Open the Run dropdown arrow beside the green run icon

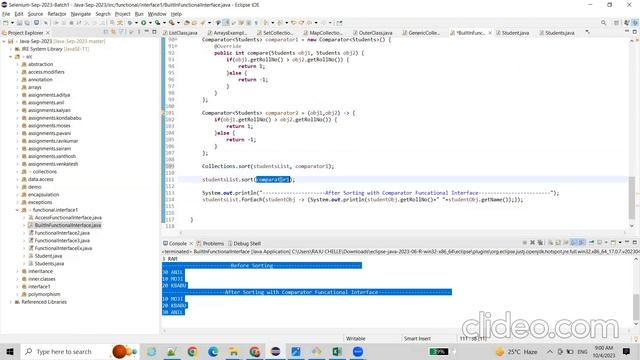150,23
